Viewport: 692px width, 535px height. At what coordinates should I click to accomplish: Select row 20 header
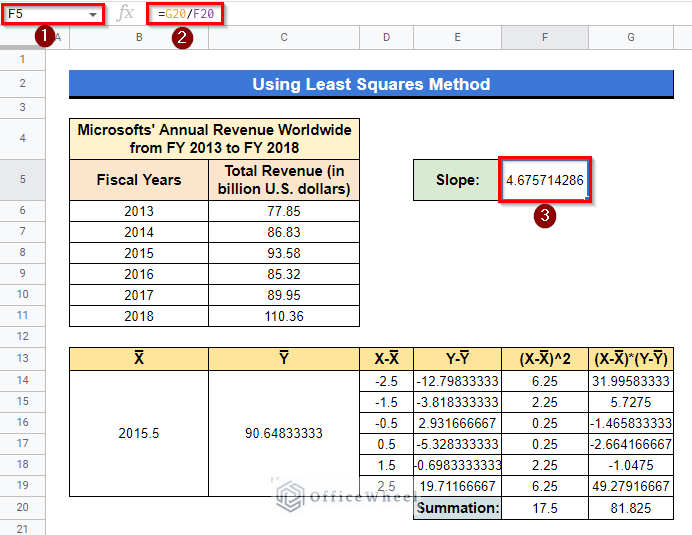(23, 508)
